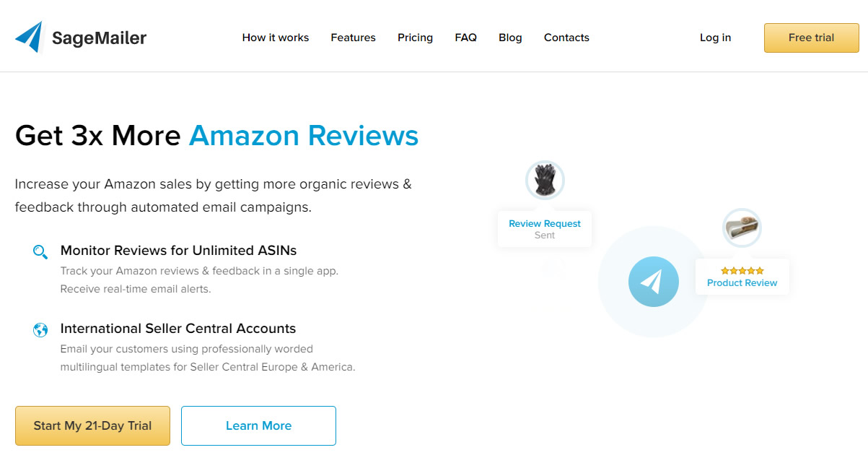Click the globe International Seller icon
Image resolution: width=868 pixels, height=463 pixels.
40,330
